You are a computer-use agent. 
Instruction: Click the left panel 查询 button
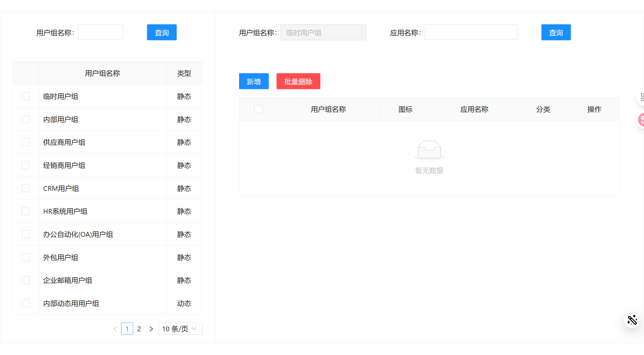click(161, 32)
